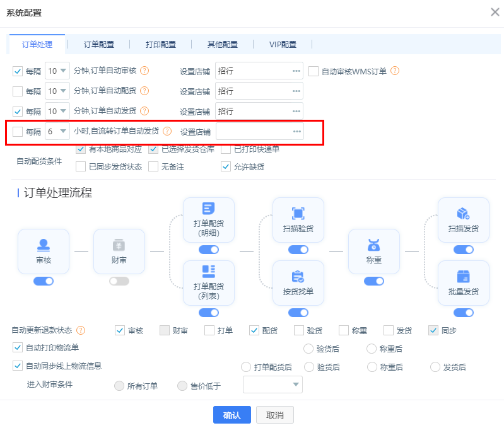Image resolution: width=504 pixels, height=428 pixels.
Task: Toggle the 按货找单 switch
Action: tap(298, 313)
